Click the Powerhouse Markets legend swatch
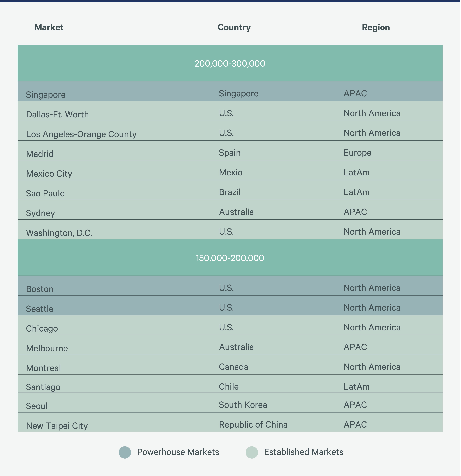The width and height of the screenshot is (461, 476). point(125,452)
